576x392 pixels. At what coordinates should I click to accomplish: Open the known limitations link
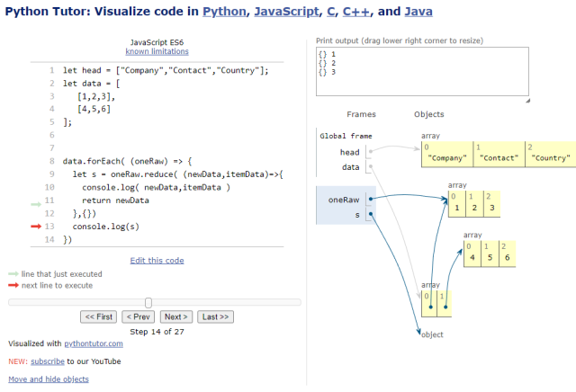click(x=157, y=51)
